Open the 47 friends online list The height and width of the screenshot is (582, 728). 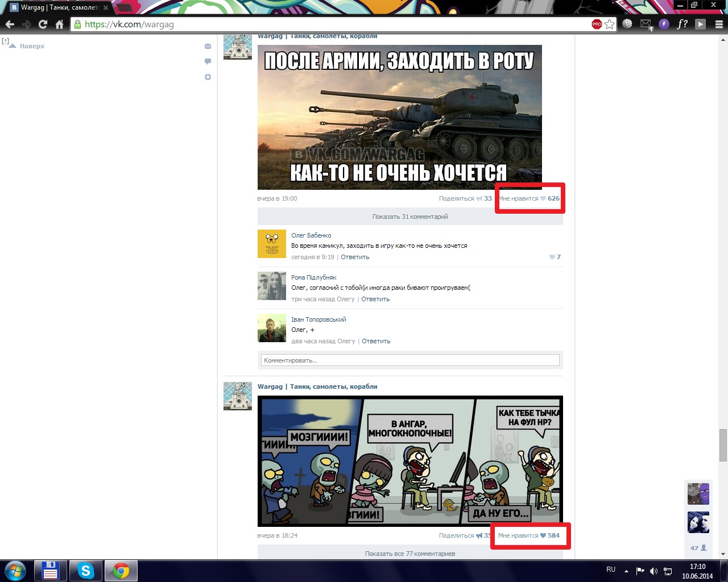coord(698,548)
